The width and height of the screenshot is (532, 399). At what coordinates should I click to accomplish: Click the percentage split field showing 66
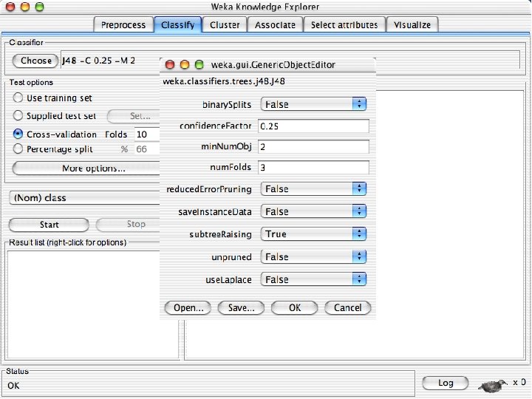(147, 149)
